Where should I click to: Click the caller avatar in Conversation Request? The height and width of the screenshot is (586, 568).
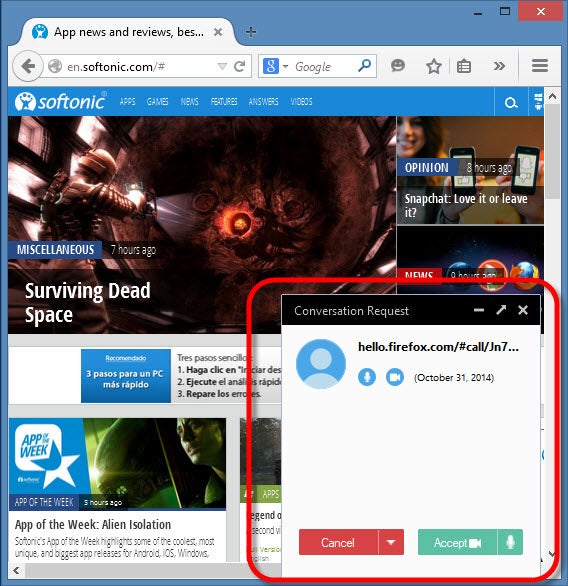(x=321, y=364)
